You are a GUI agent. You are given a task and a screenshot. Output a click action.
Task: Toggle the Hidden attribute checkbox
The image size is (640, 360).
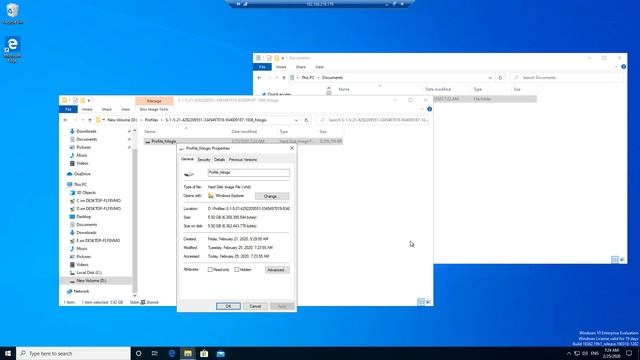coord(237,269)
